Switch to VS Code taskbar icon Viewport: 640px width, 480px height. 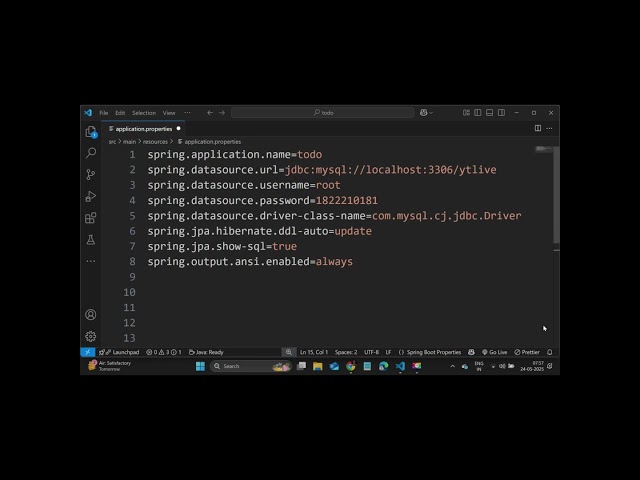pos(400,366)
